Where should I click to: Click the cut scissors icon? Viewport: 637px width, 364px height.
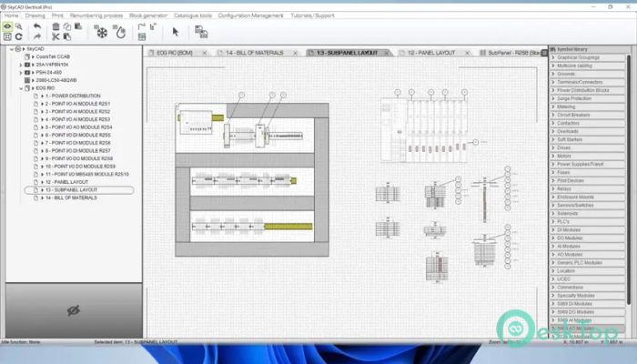pyautogui.click(x=56, y=37)
